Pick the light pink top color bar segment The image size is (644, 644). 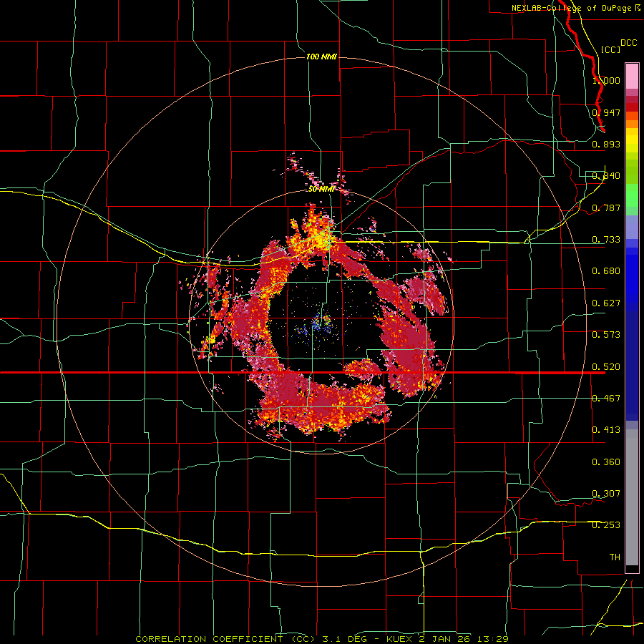click(x=632, y=77)
